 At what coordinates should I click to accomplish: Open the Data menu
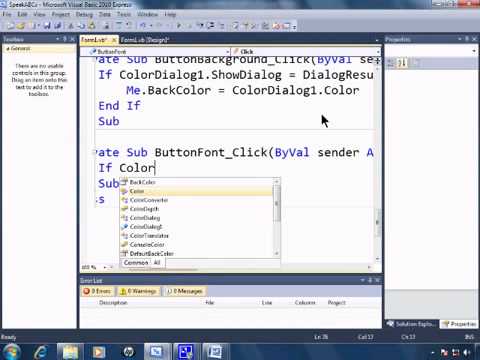tap(104, 14)
